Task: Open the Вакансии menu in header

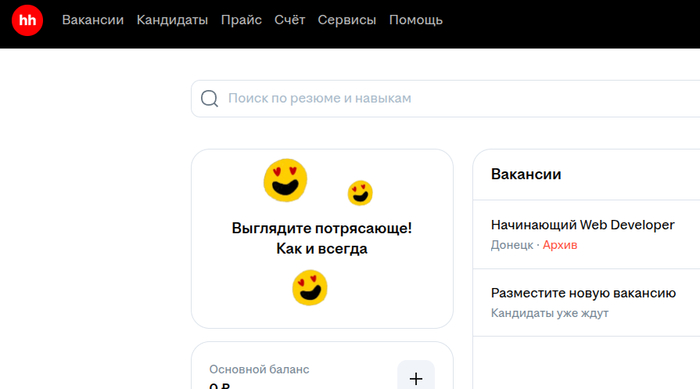Action: click(93, 20)
